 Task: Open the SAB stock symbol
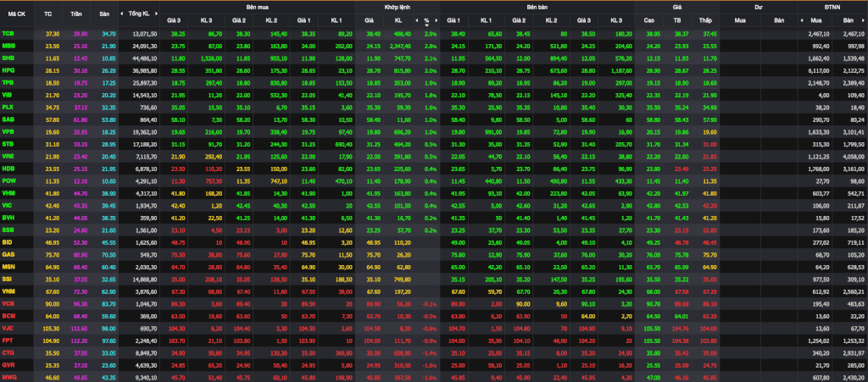[x=8, y=119]
